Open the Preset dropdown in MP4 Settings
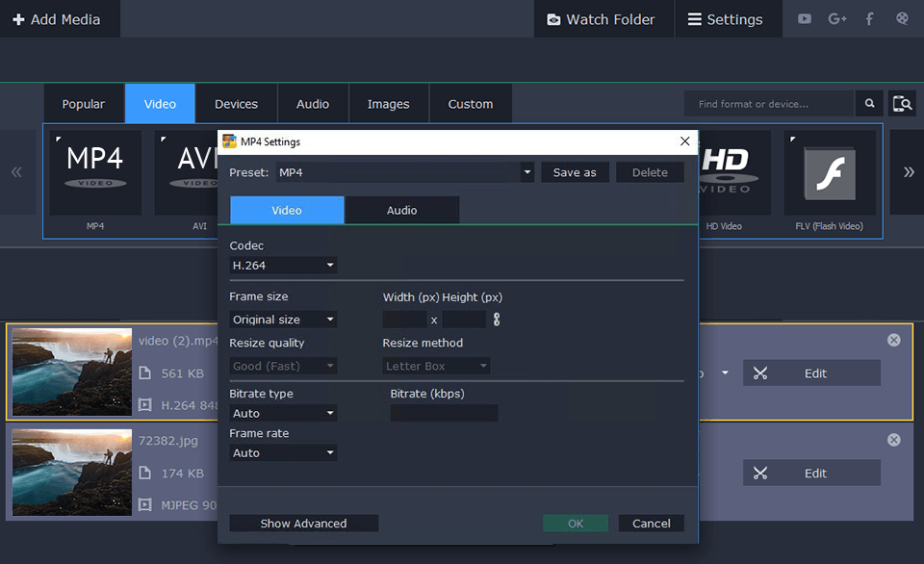 (526, 171)
